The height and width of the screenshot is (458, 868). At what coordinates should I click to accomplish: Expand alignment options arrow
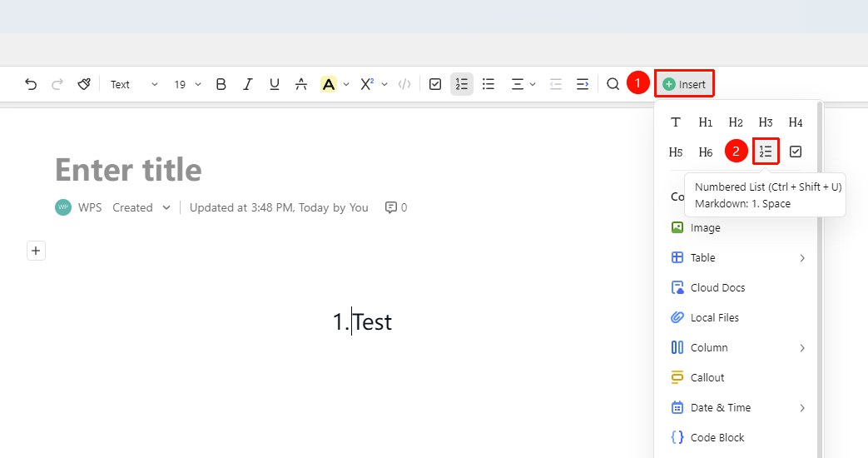(533, 84)
